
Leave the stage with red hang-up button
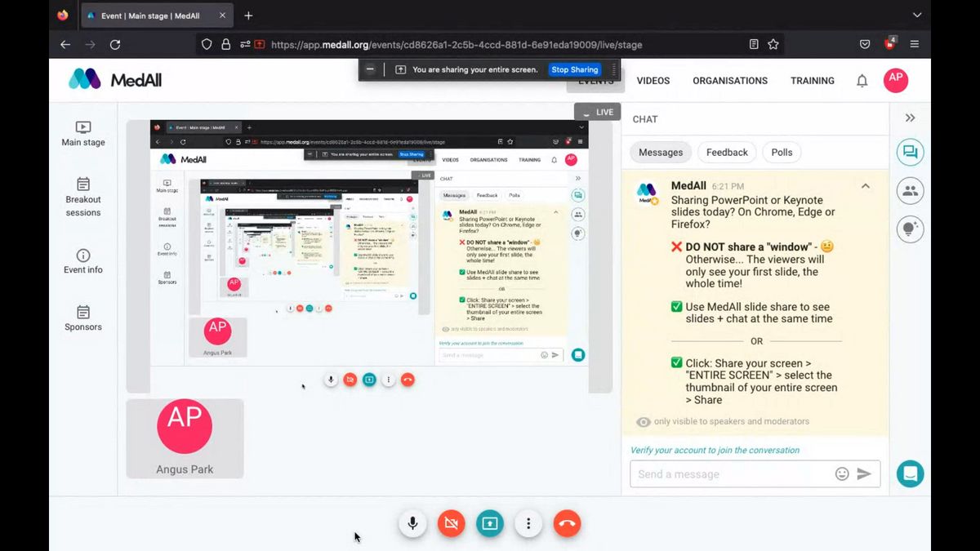[568, 523]
